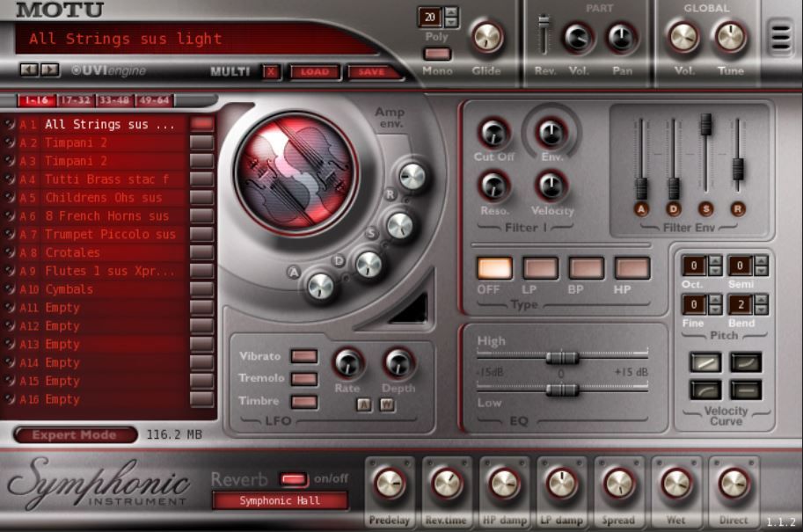Click the Filter Velocity knob
The width and height of the screenshot is (803, 532).
pyautogui.click(x=551, y=186)
